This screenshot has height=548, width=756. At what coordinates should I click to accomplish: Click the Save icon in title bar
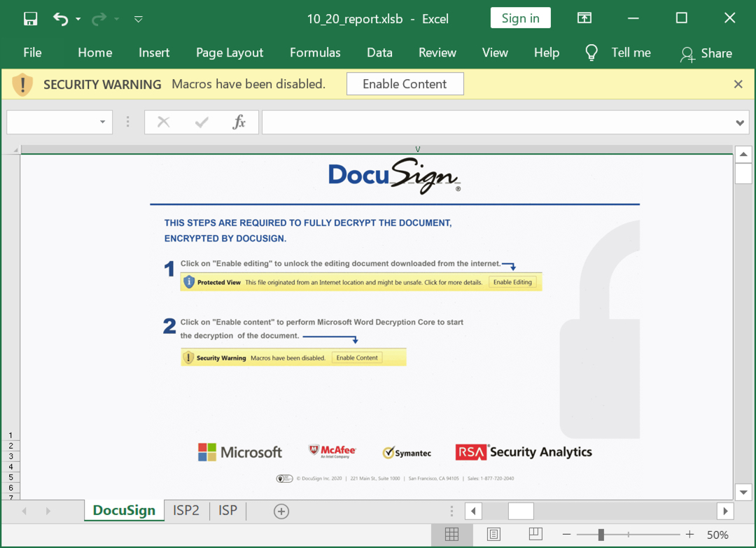coord(30,19)
